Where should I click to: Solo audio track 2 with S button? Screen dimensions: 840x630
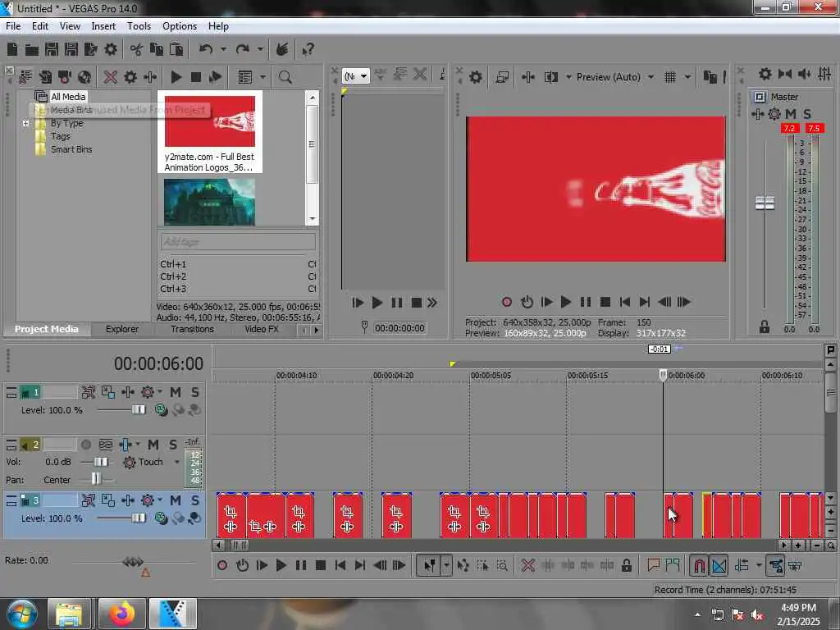(173, 445)
